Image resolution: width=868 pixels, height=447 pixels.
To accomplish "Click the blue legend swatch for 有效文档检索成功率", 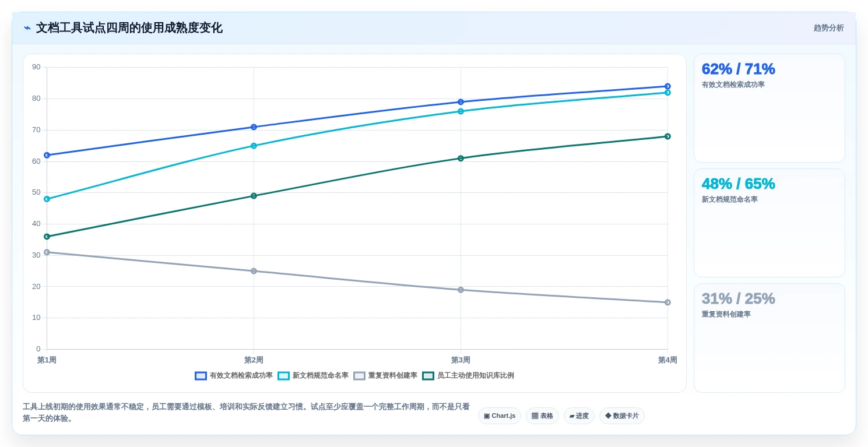I will tap(201, 376).
